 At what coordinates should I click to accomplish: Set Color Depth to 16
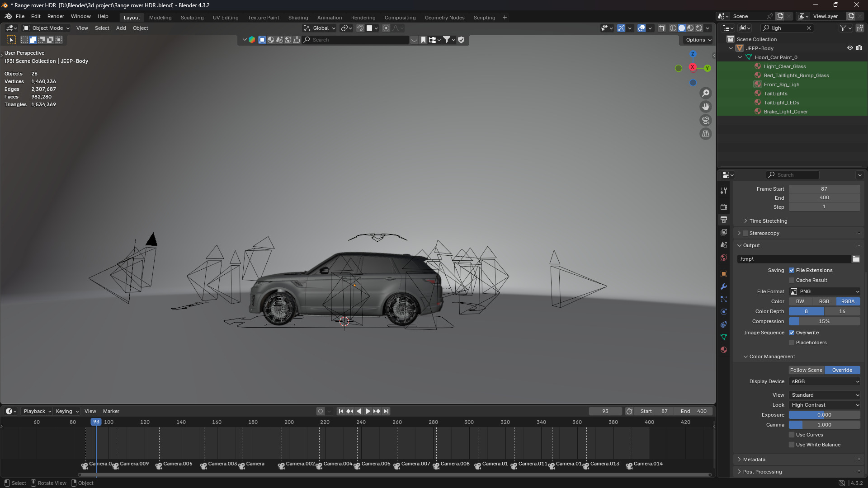click(842, 311)
